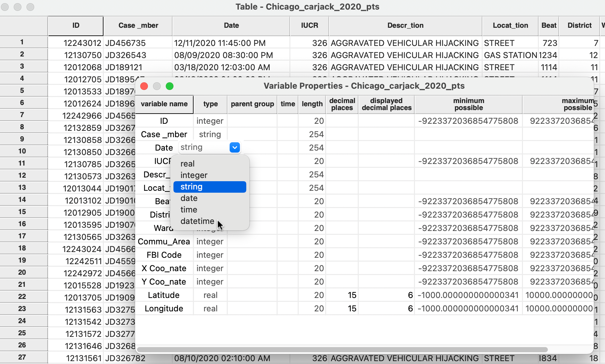Click Latitude's minimum value -1000.00000000000341
This screenshot has width=605, height=364.
click(469, 295)
